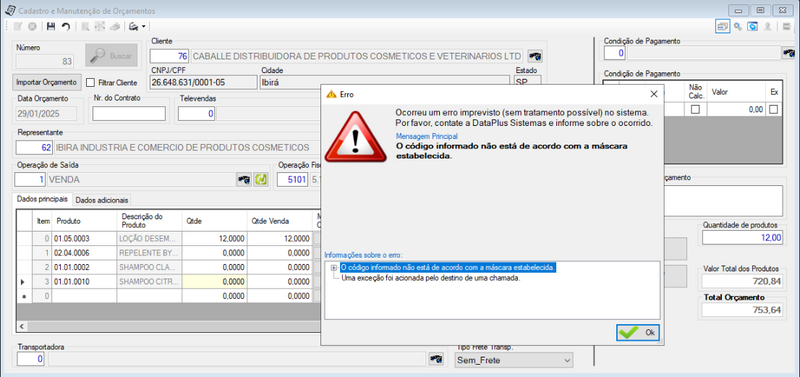Click the LOÇÃO DESEM... description cell

click(149, 238)
